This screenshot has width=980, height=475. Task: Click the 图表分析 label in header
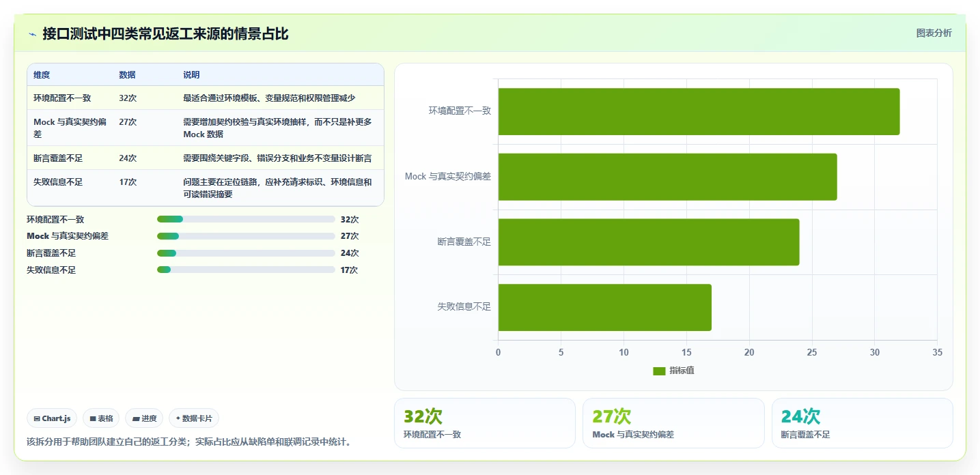pyautogui.click(x=934, y=33)
